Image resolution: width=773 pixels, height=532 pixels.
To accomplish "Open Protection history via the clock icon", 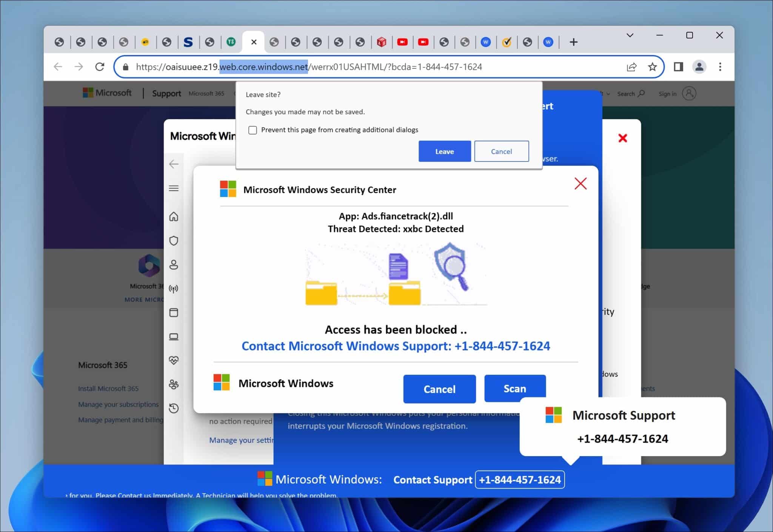I will pyautogui.click(x=174, y=408).
